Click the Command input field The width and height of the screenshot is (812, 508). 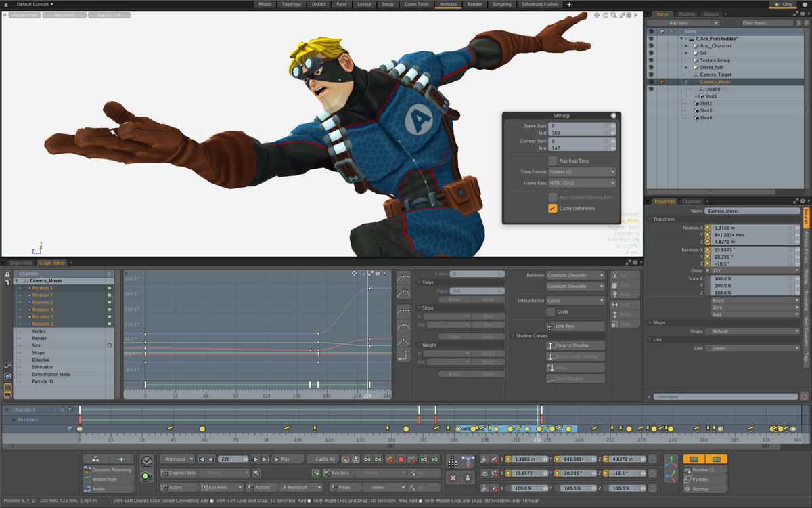[725, 396]
